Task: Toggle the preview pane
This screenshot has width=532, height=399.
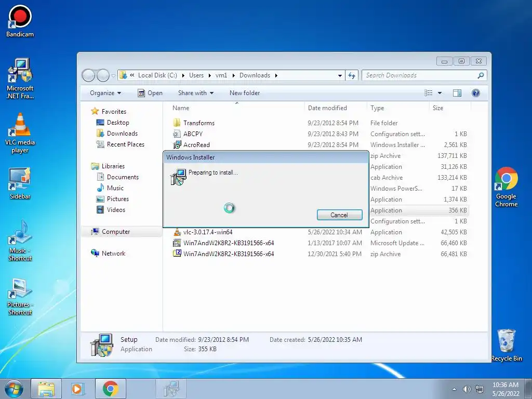Action: [x=457, y=93]
